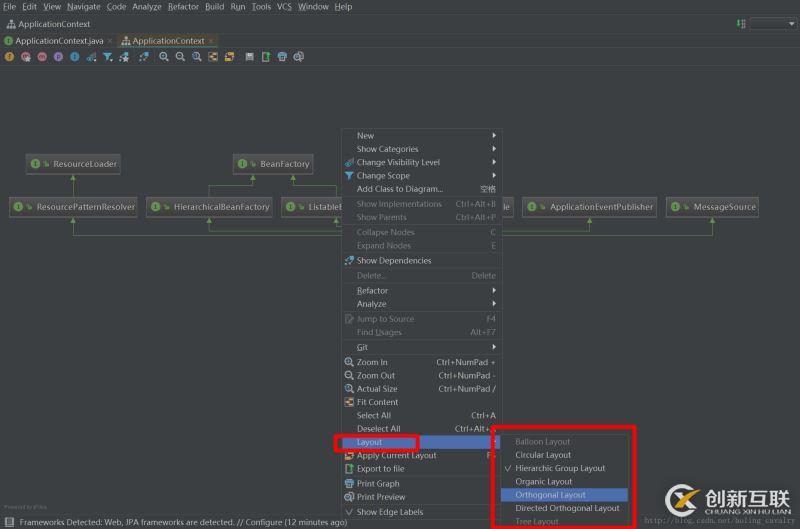Close the ApplicationContext.java tab
The image size is (800, 529).
[110, 41]
